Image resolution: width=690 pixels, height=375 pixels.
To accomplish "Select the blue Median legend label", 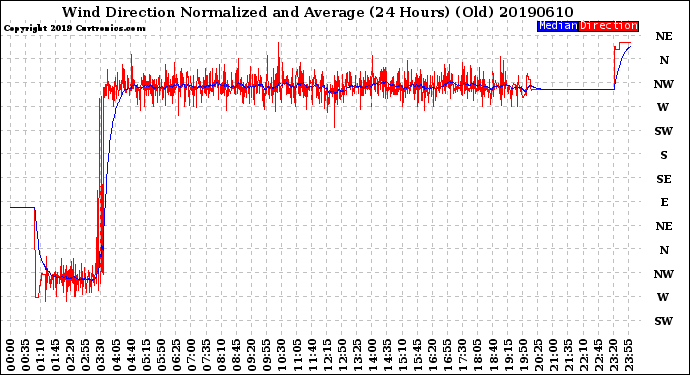I will point(558,26).
